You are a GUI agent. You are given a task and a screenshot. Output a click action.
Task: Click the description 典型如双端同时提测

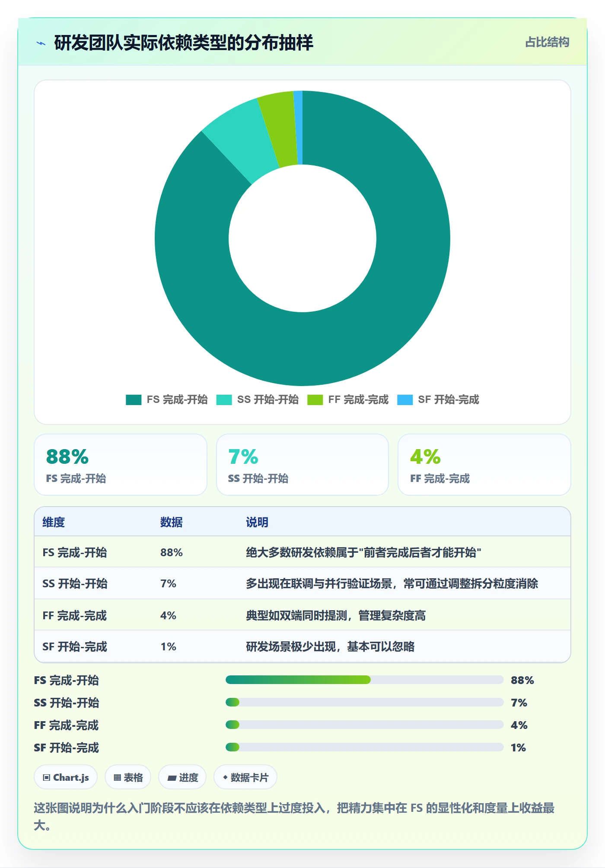click(336, 615)
